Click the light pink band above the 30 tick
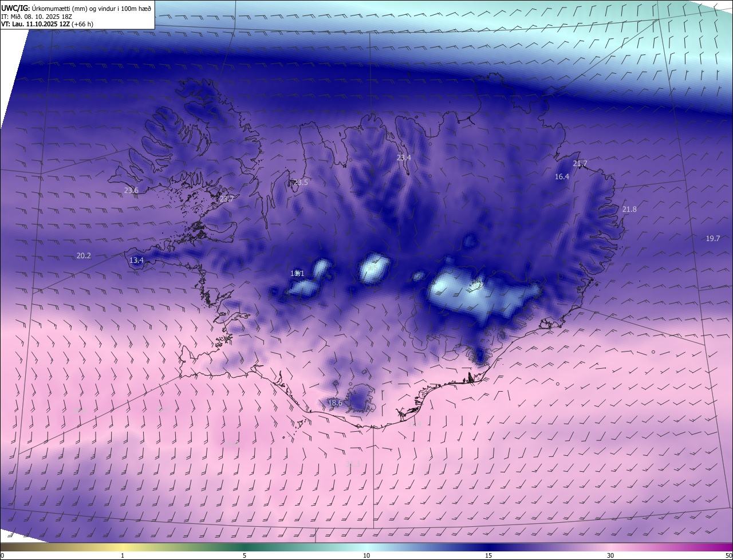733x560 pixels. tap(610, 547)
